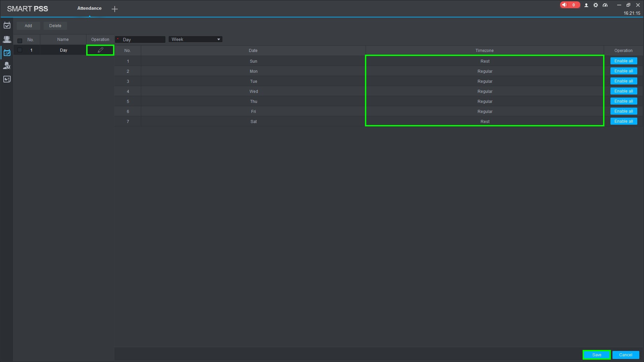Open the personnel management sidebar icon

pyautogui.click(x=7, y=39)
